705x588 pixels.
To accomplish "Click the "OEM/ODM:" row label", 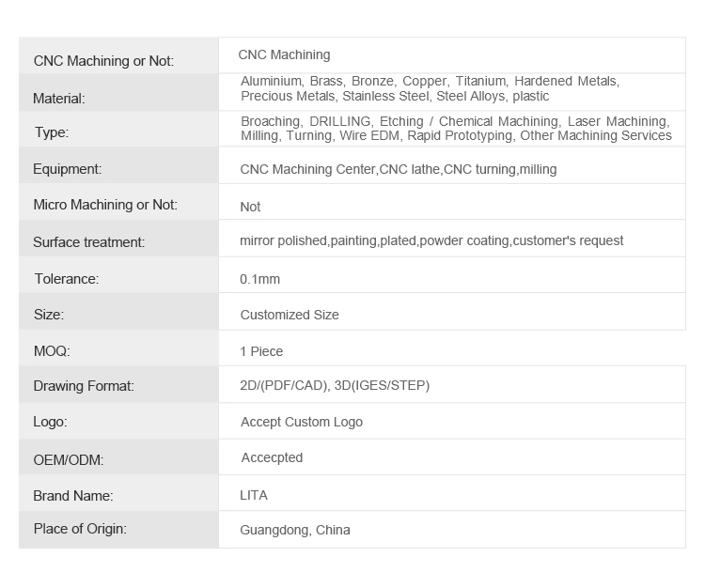I will (x=68, y=459).
